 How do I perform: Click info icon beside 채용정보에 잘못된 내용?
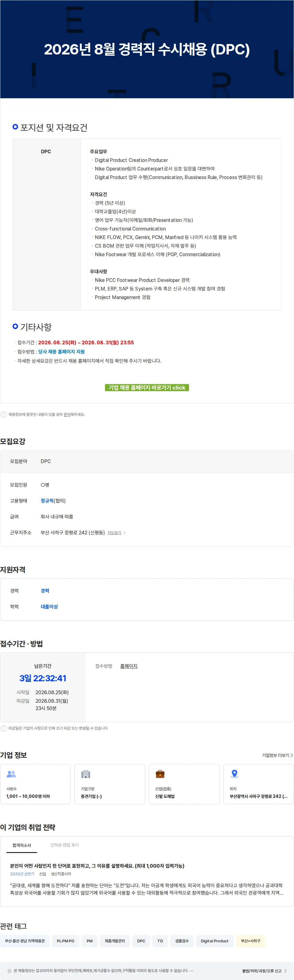coord(3,414)
